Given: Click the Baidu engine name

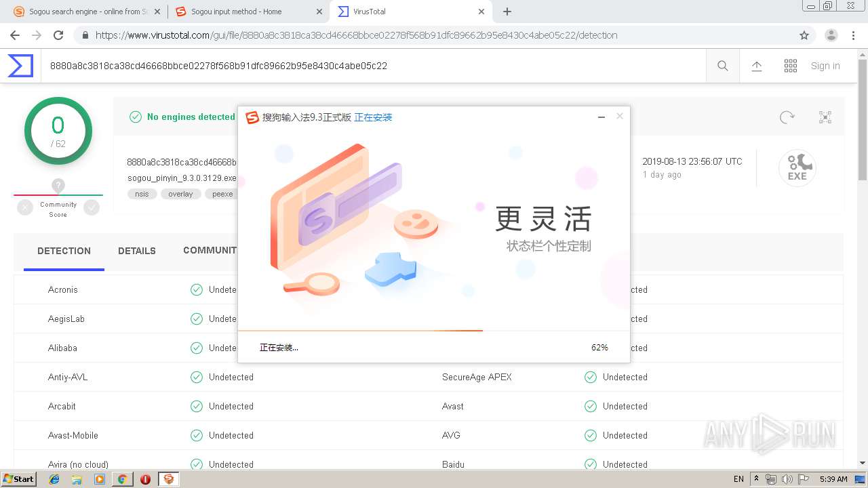Looking at the screenshot, I should click(x=453, y=464).
